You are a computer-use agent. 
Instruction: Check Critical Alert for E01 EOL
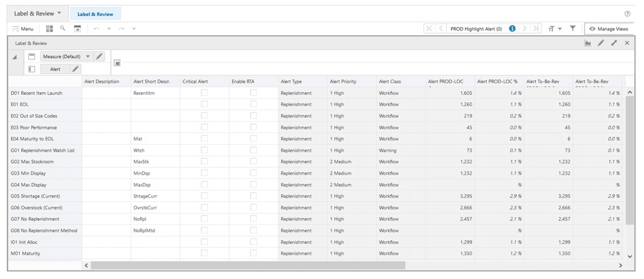click(x=204, y=104)
